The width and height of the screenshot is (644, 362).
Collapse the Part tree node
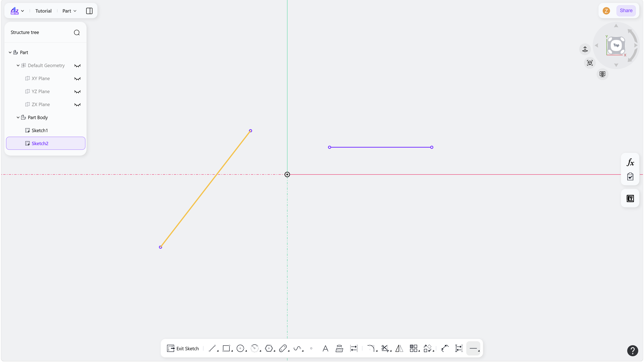pyautogui.click(x=10, y=52)
